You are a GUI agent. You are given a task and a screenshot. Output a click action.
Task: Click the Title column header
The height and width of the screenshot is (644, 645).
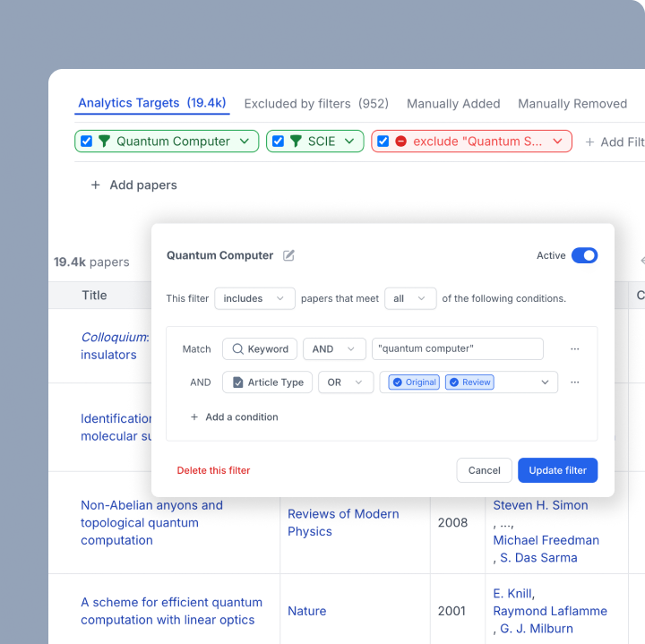[x=94, y=296]
